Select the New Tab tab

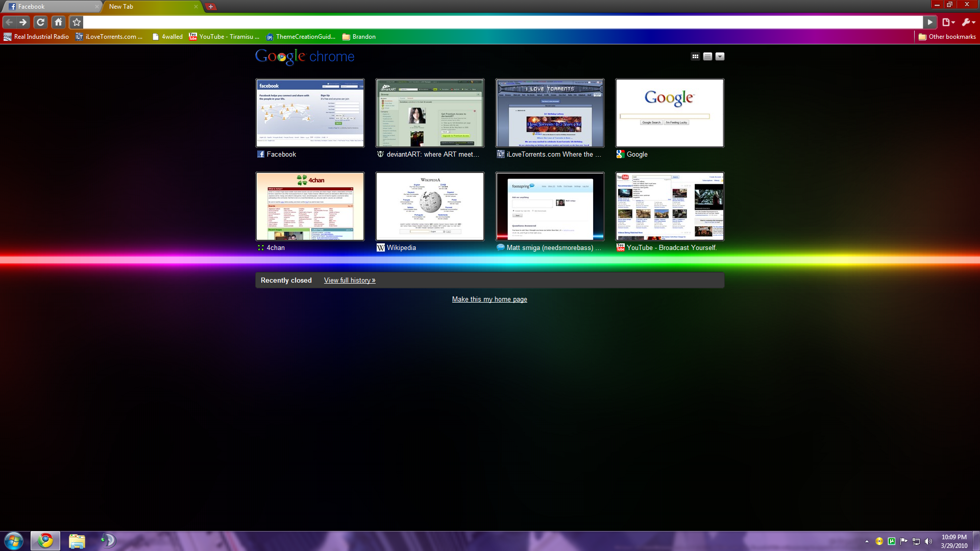pyautogui.click(x=148, y=7)
